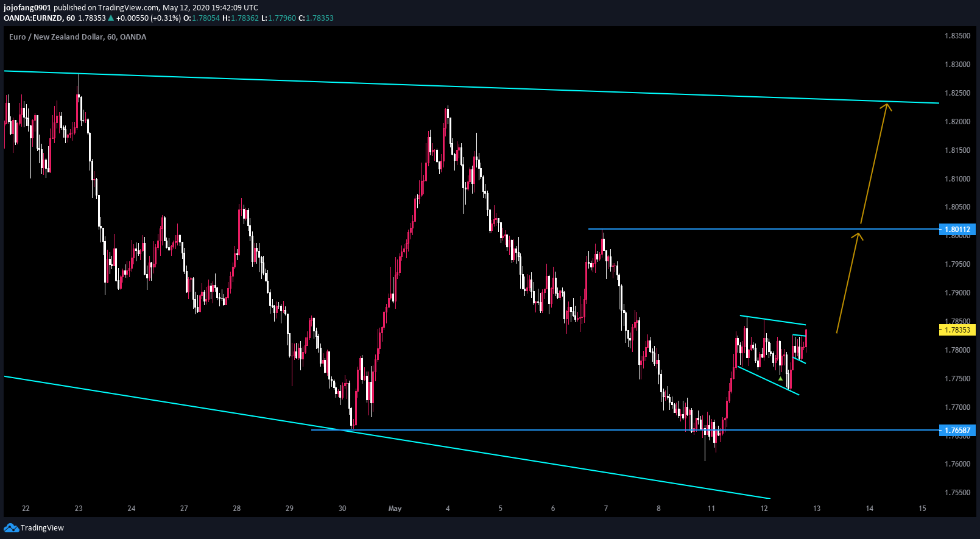Viewport: 980px width, 539px height.
Task: Click the 1.76000 price axis label
Action: [957, 464]
